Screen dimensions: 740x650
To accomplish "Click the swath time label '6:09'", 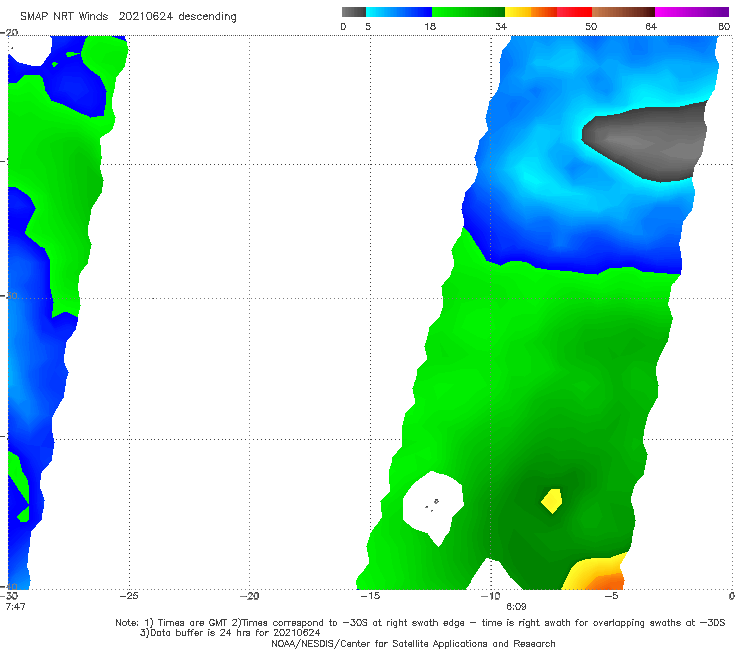I will pos(516,607).
